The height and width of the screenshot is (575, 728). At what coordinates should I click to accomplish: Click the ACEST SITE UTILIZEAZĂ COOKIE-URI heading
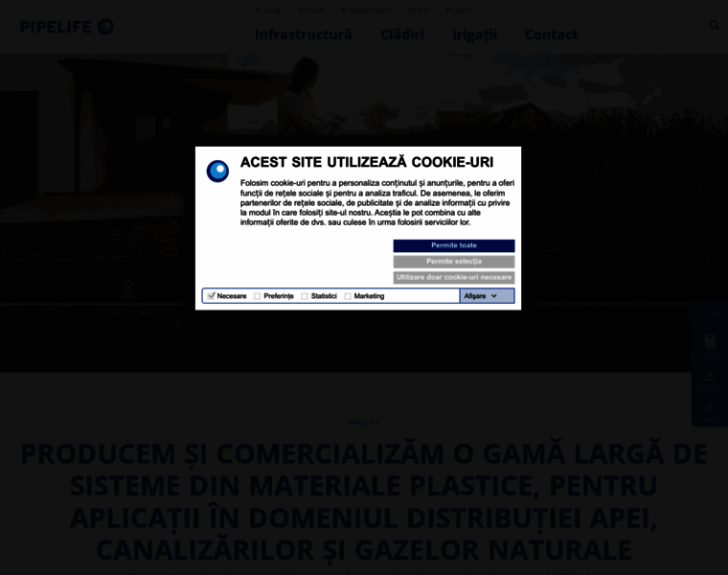click(367, 162)
